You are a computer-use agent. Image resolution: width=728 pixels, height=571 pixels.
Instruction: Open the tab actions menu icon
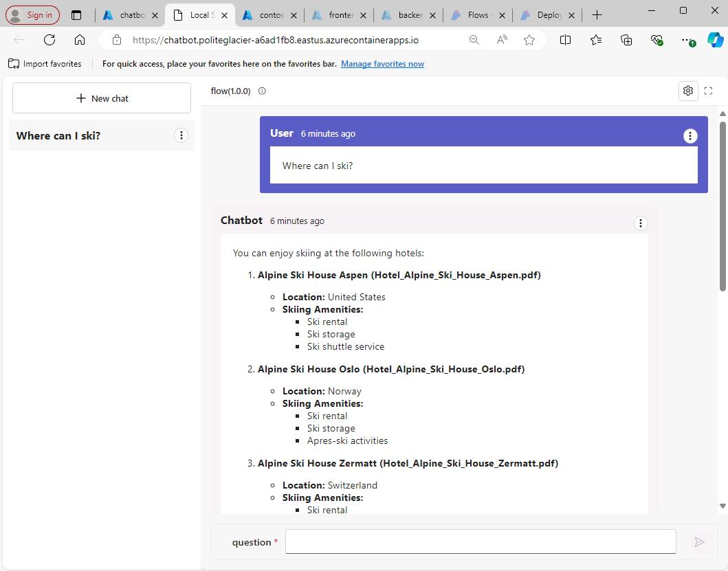coord(76,15)
